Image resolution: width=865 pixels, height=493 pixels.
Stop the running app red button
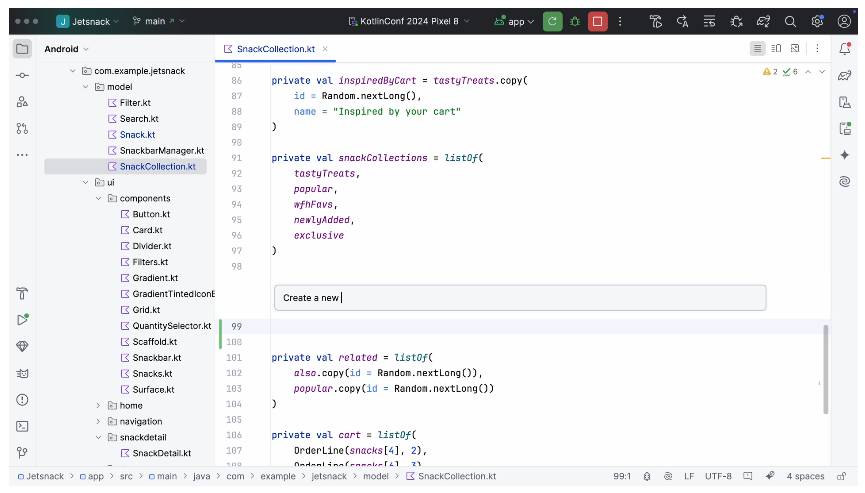click(597, 22)
